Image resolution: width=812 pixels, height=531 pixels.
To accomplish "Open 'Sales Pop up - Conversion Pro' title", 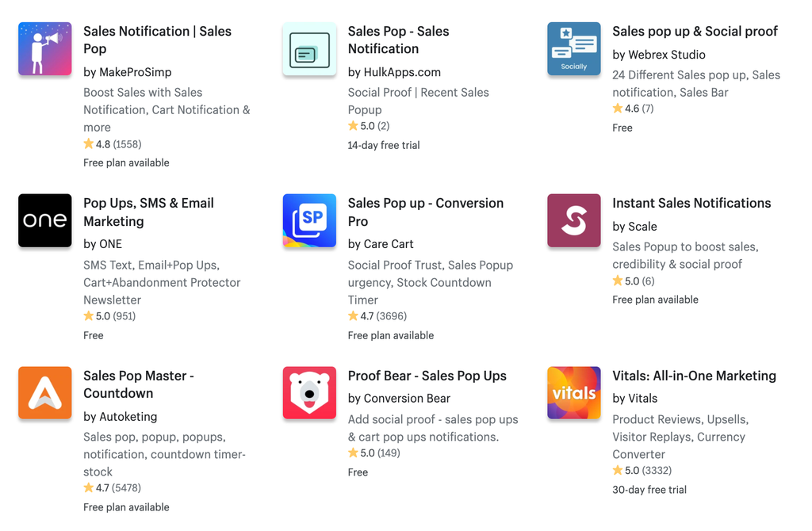I will [426, 212].
